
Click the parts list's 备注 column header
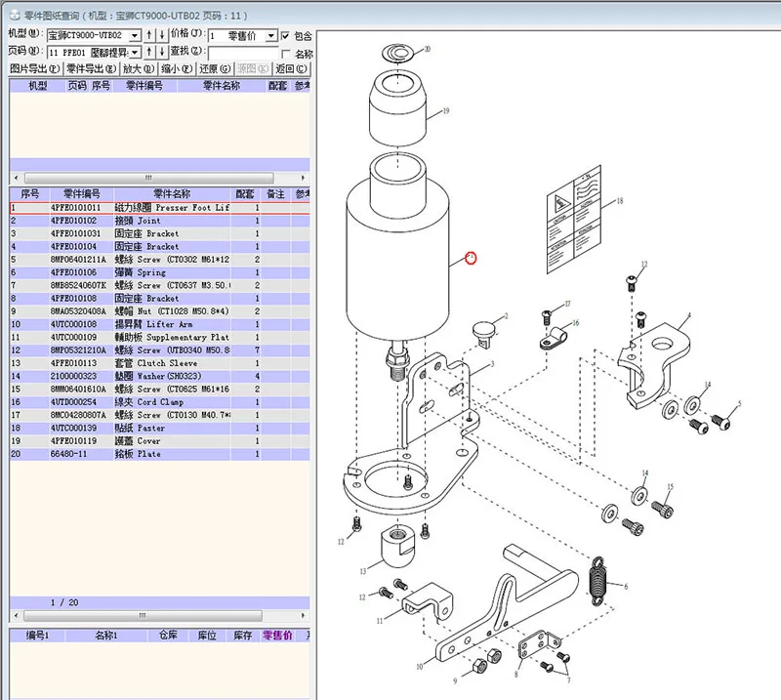coord(275,194)
